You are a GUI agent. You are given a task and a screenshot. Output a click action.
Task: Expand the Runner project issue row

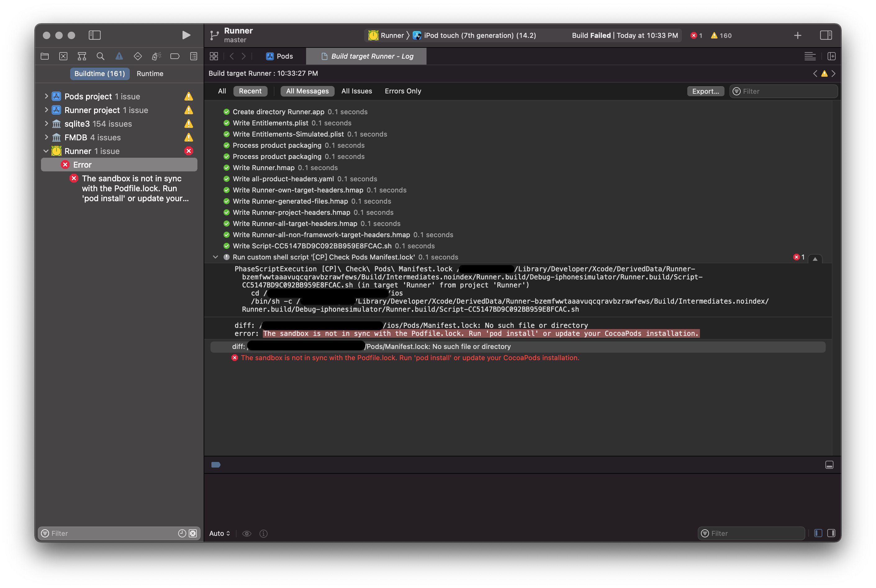coord(46,110)
